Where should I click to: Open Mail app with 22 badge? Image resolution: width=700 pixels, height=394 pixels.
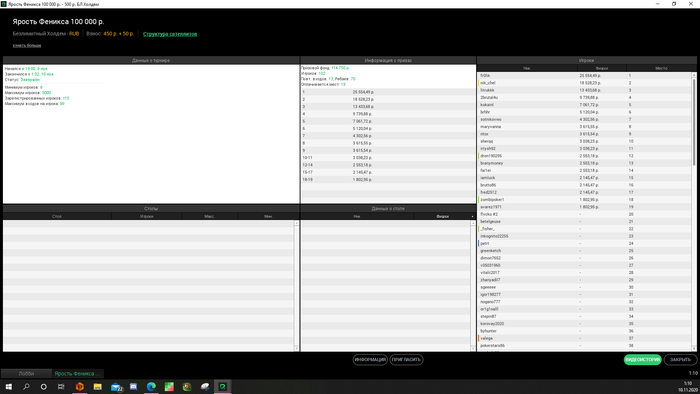click(116, 387)
